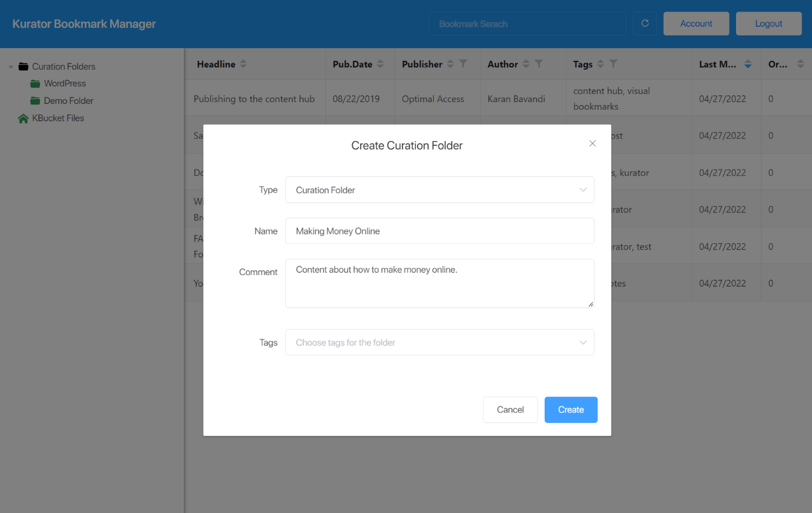The height and width of the screenshot is (513, 812).
Task: Click the Logout button
Action: click(768, 24)
